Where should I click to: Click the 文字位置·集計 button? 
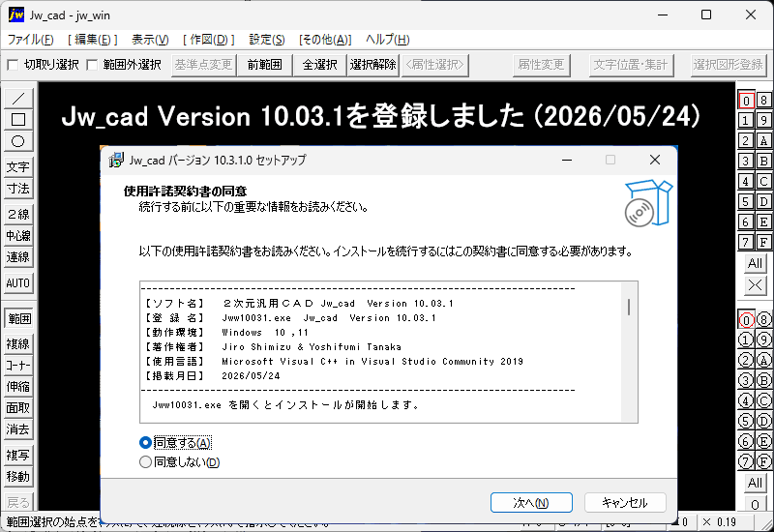[632, 65]
